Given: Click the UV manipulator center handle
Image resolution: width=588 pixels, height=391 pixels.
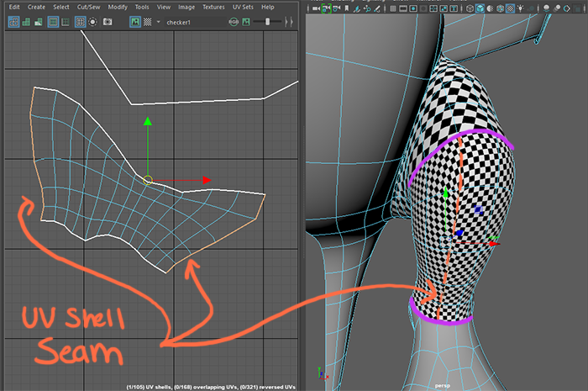Looking at the screenshot, I should tap(148, 180).
